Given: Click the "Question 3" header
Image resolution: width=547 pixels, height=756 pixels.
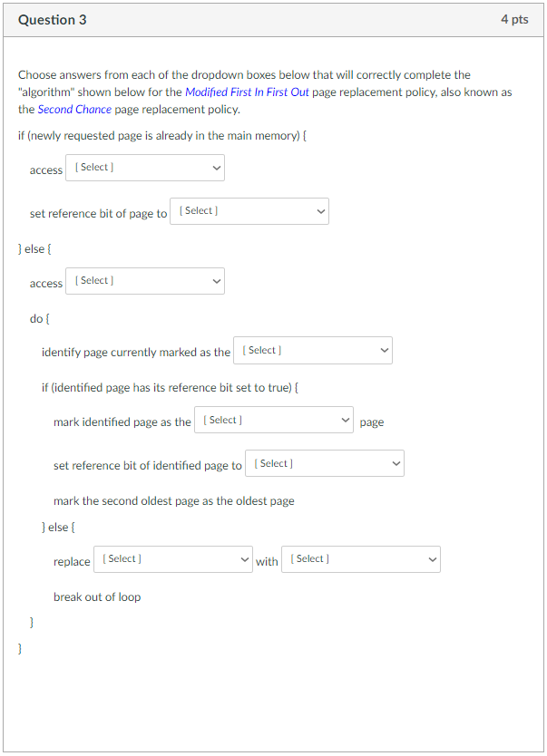Looking at the screenshot, I should click(51, 19).
